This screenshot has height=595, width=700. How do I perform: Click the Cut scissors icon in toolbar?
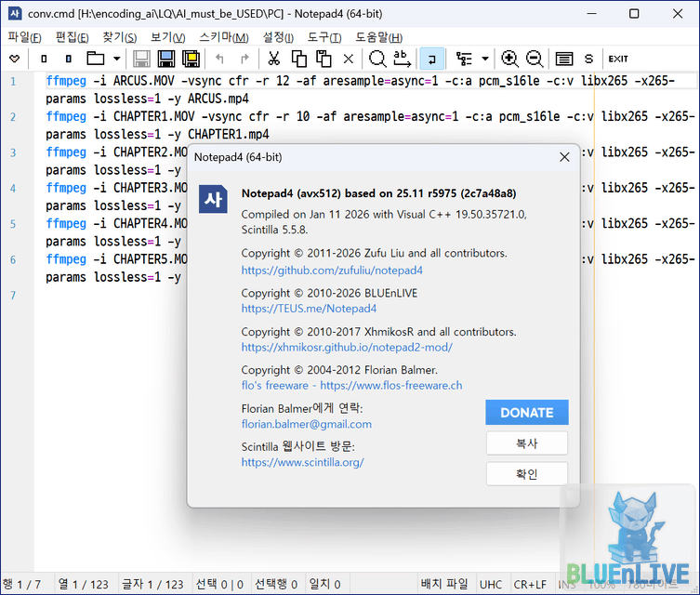pos(273,59)
